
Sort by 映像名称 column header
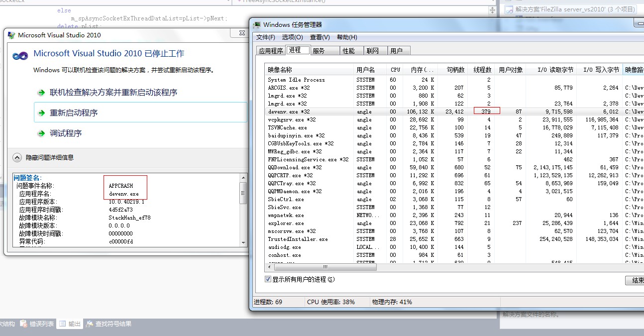coord(309,70)
